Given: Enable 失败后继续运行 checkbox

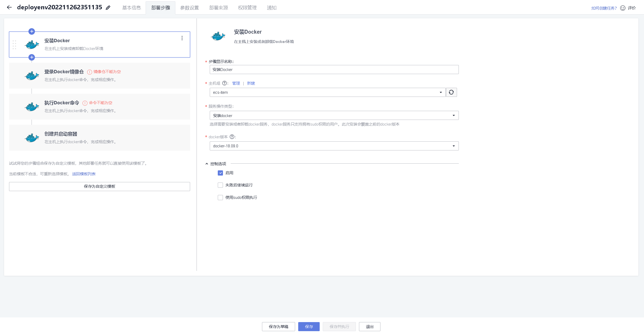Looking at the screenshot, I should [220, 185].
